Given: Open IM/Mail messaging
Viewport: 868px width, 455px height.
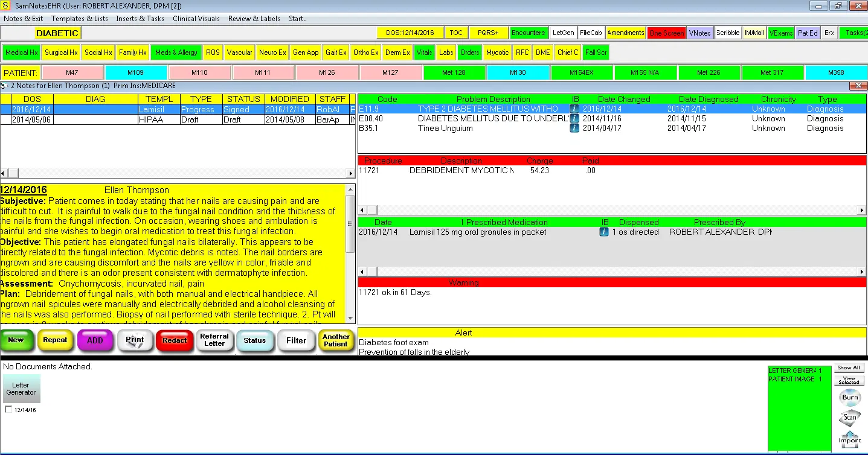Looking at the screenshot, I should pos(754,33).
